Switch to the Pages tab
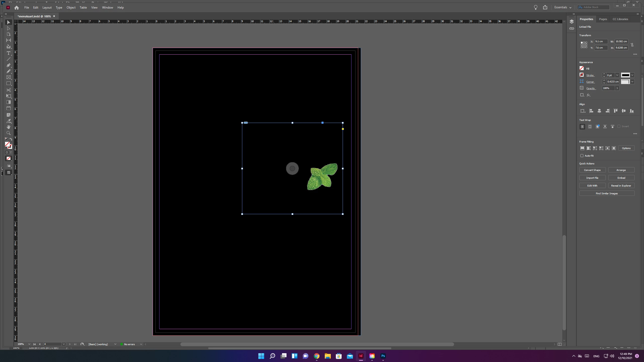Image resolution: width=644 pixels, height=362 pixels. [x=603, y=19]
